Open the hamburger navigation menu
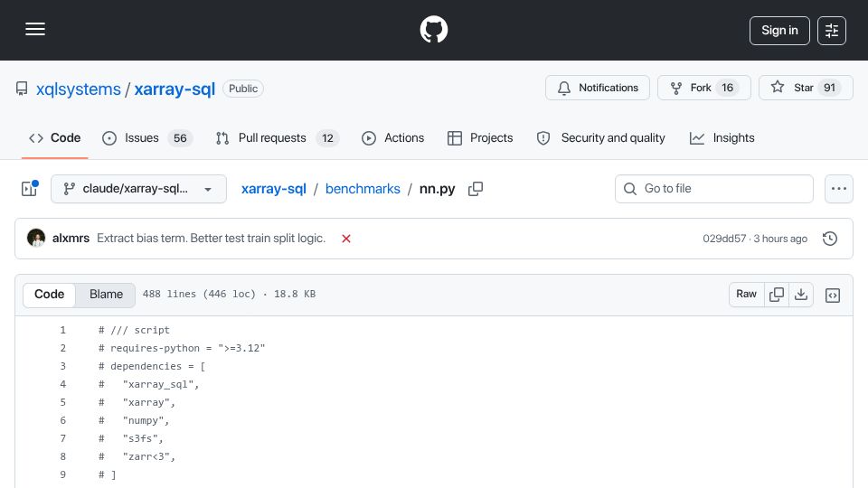The width and height of the screenshot is (868, 488). coord(35,29)
